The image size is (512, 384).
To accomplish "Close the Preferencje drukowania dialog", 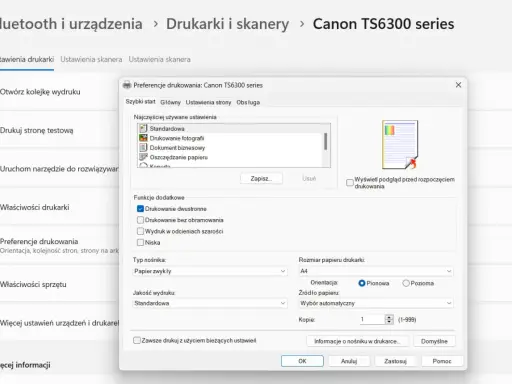I will tap(458, 85).
